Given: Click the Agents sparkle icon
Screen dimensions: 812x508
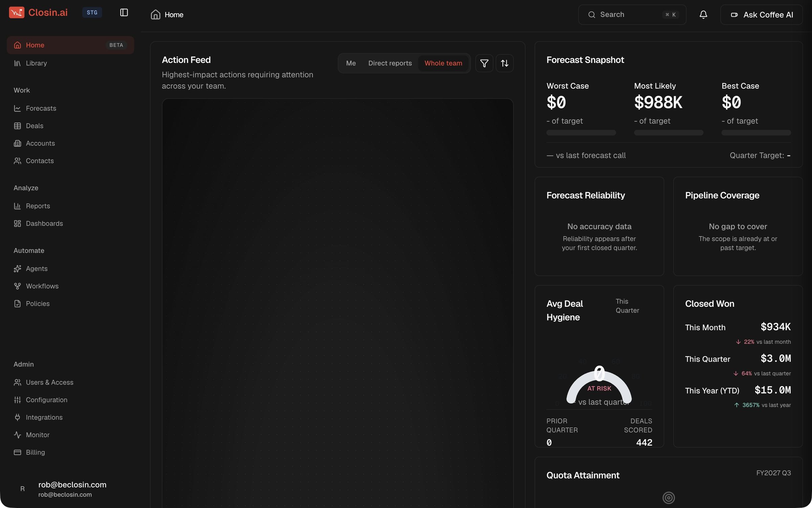Looking at the screenshot, I should [17, 269].
